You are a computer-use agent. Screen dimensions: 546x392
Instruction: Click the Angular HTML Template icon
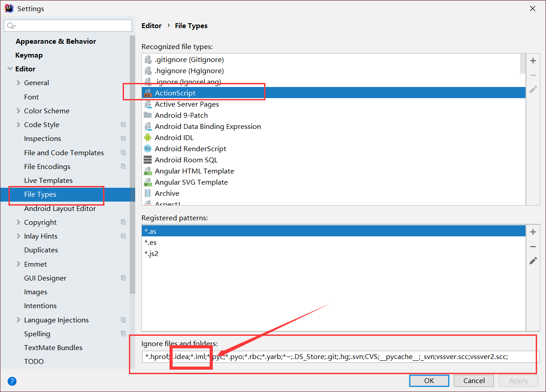[x=148, y=171]
